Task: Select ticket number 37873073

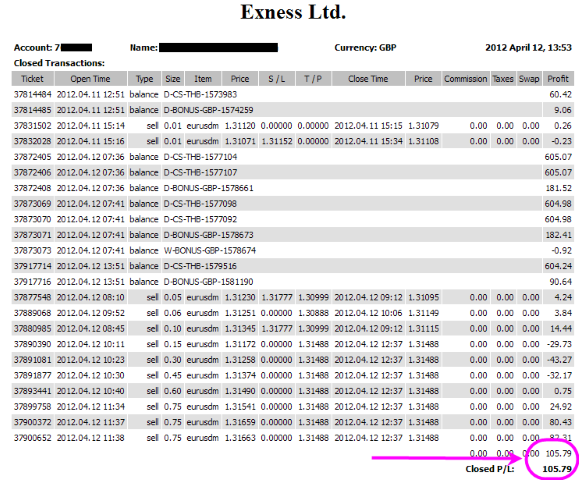Action: point(32,250)
